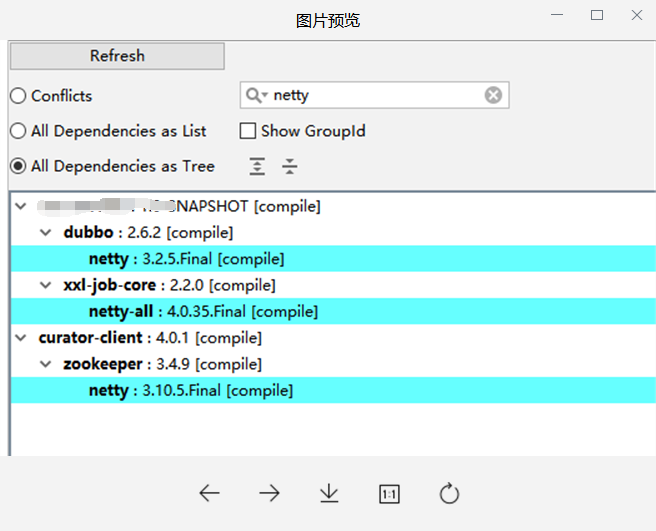Click the Collapse All tree icon
Viewport: 656px width, 531px height.
click(x=290, y=166)
